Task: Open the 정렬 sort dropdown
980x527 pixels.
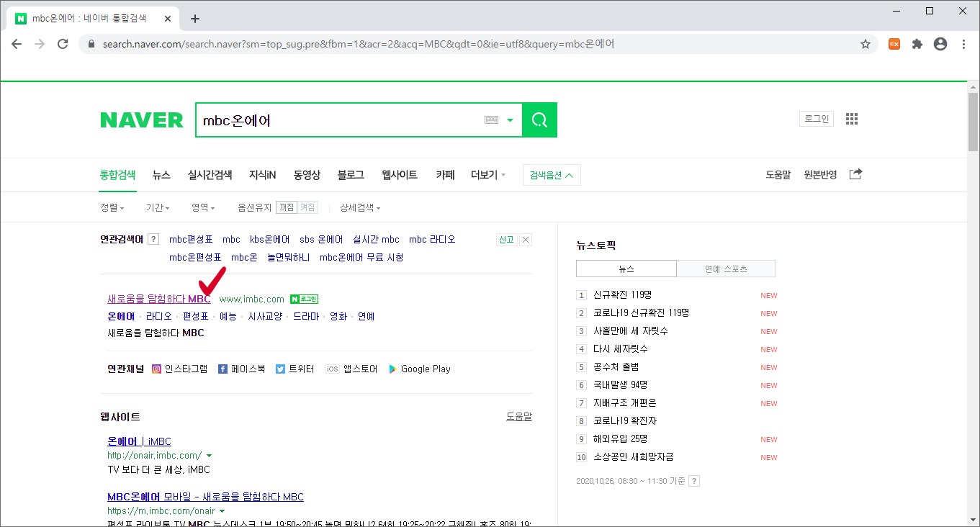Action: [x=112, y=207]
